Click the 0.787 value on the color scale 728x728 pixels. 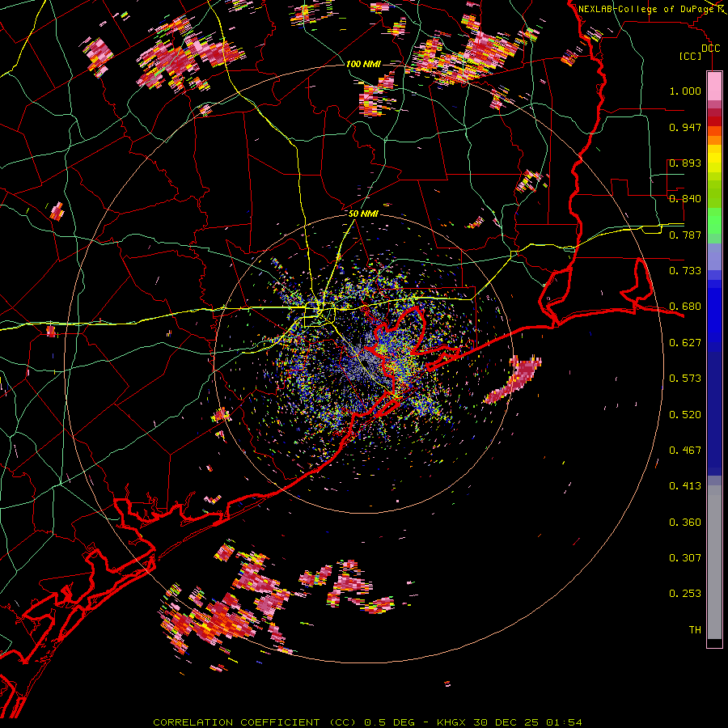pyautogui.click(x=685, y=235)
